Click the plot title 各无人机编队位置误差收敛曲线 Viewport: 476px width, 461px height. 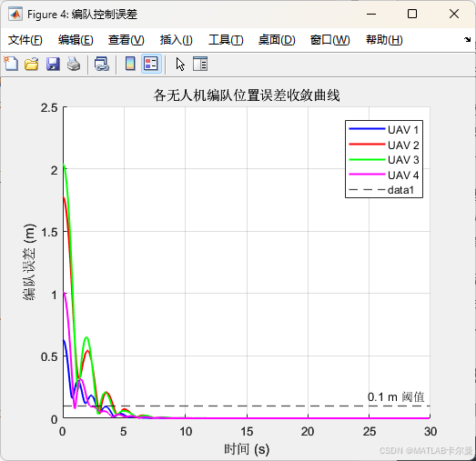click(247, 95)
